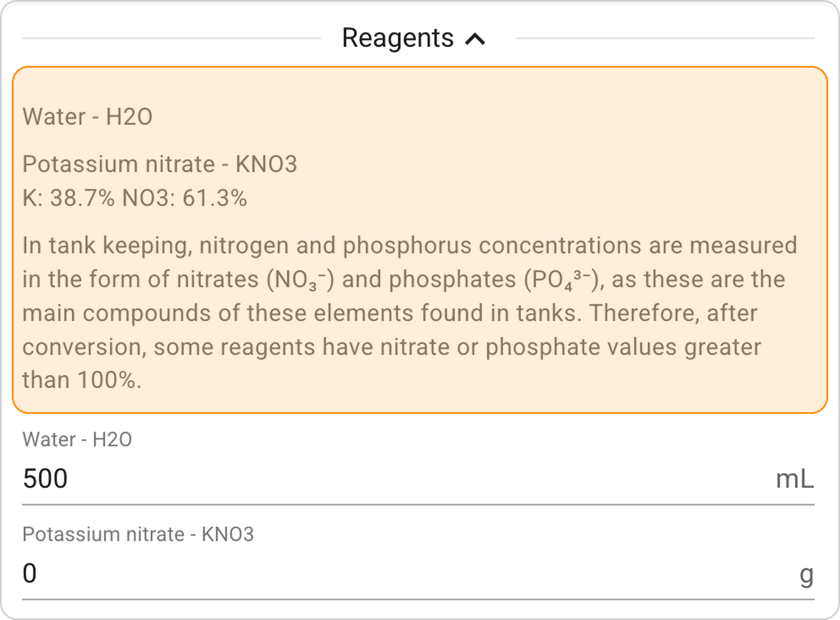840x620 pixels.
Task: Focus the Potassium nitrate amount field
Action: (380, 574)
